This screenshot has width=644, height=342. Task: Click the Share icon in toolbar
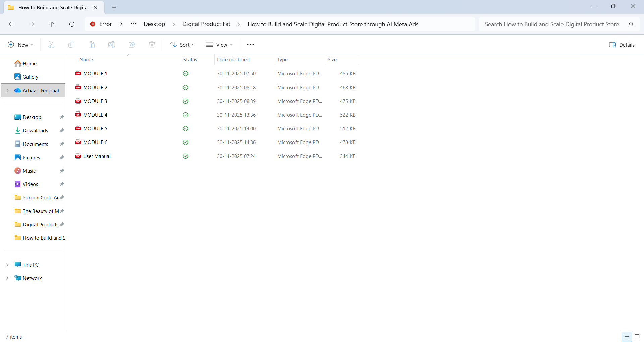click(x=132, y=45)
